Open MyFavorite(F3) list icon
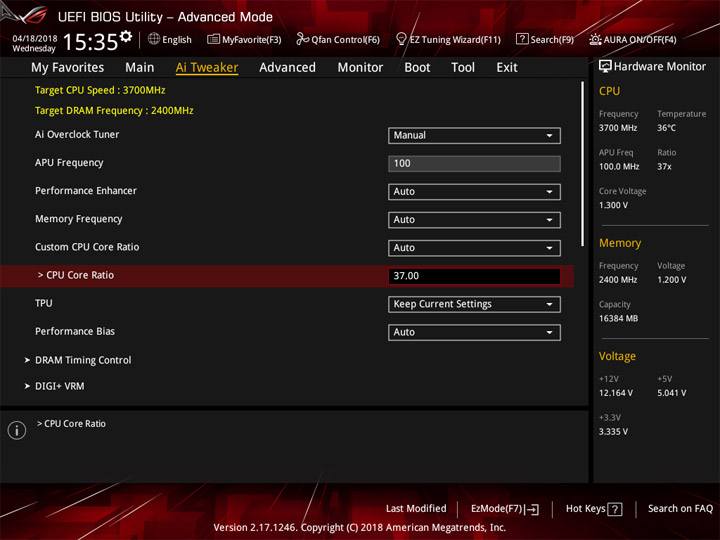 [x=213, y=39]
